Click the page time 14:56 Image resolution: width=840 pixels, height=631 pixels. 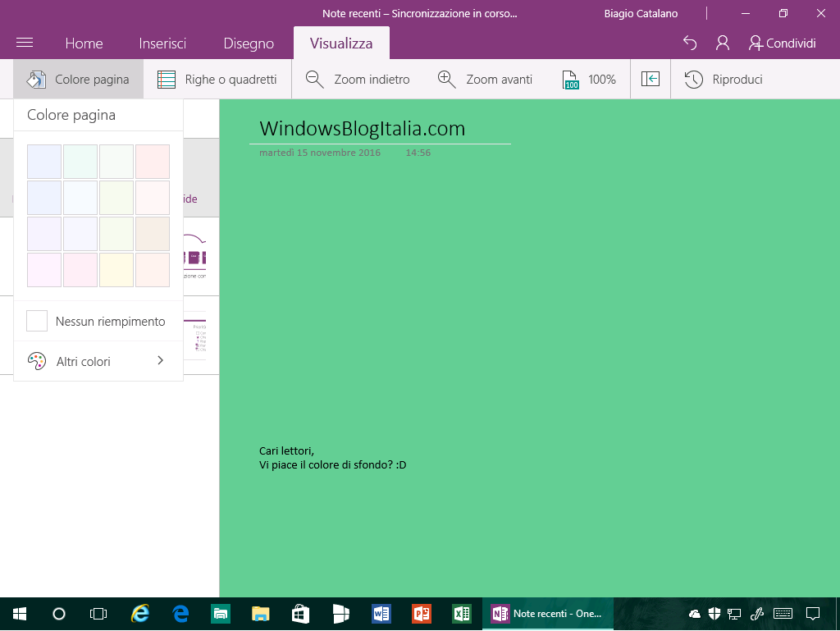tap(418, 153)
